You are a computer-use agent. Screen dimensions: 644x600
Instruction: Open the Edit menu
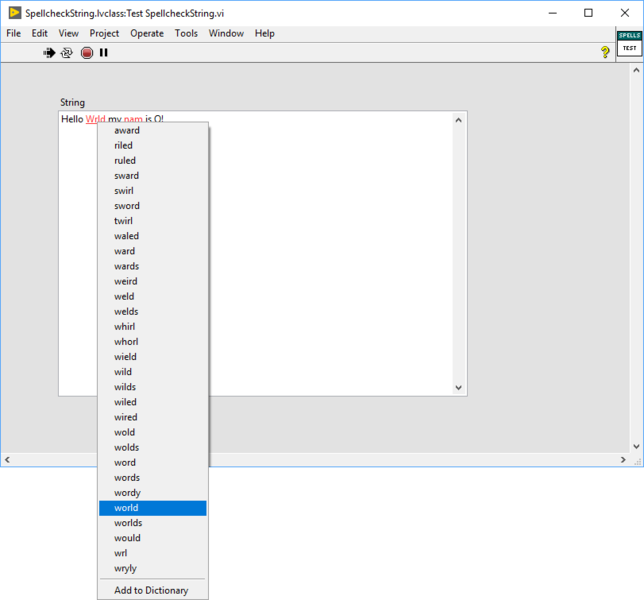tap(39, 33)
